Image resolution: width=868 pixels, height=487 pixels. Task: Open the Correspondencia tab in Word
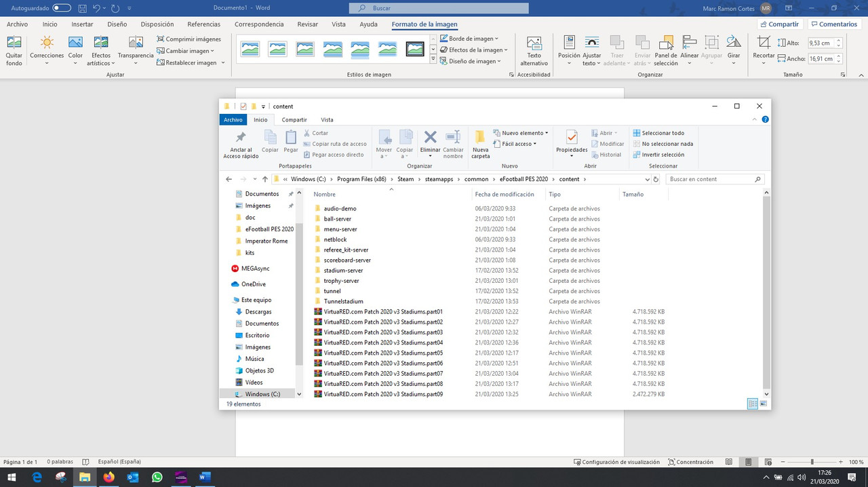(x=259, y=24)
